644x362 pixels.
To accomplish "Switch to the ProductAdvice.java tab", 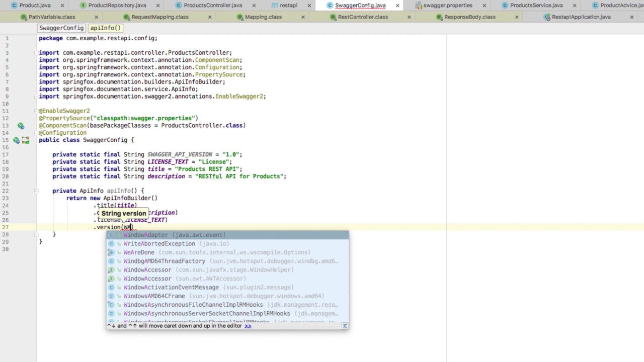I will click(622, 6).
